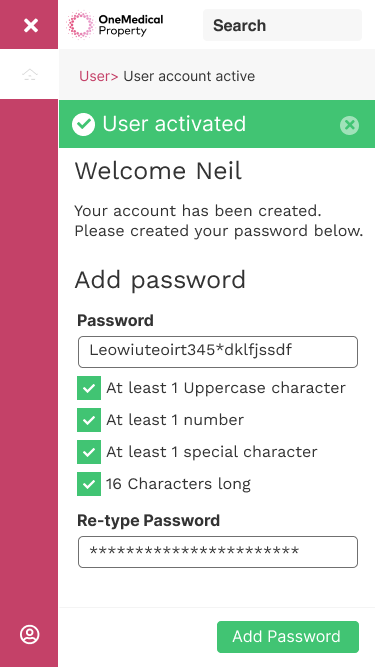Focus the Search field
Image resolution: width=375 pixels, height=667 pixels.
(282, 25)
